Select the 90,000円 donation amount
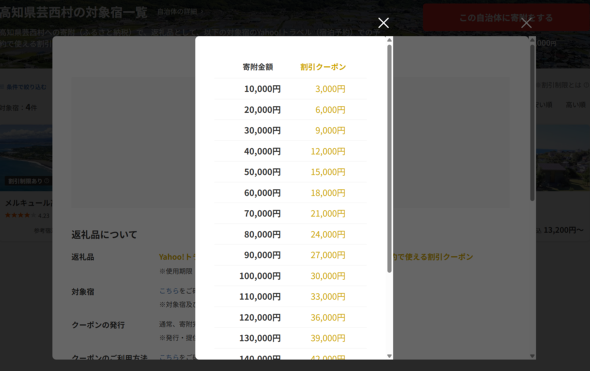The image size is (590, 371). pos(262,255)
